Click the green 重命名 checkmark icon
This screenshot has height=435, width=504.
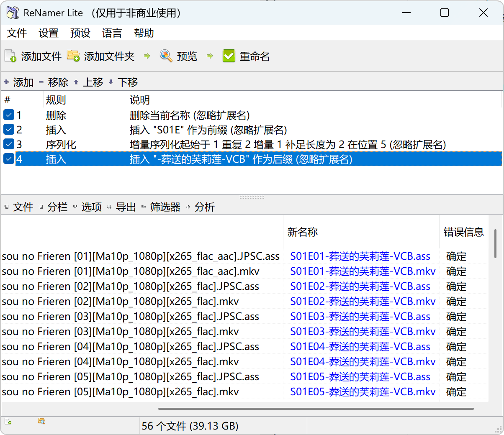point(229,56)
